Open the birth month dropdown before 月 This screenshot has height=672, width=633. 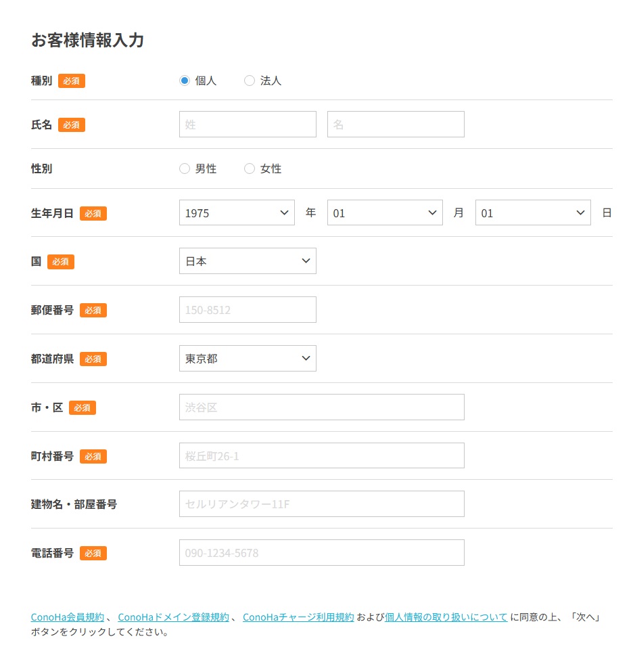point(385,212)
